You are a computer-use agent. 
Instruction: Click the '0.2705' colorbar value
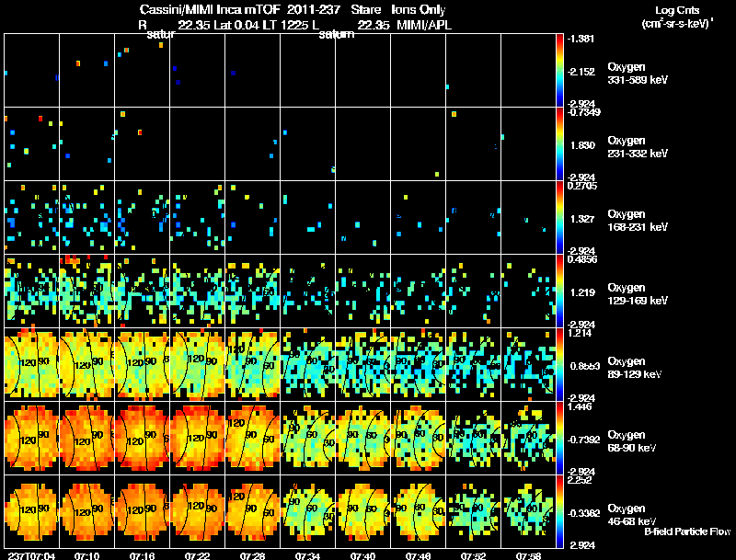click(582, 186)
